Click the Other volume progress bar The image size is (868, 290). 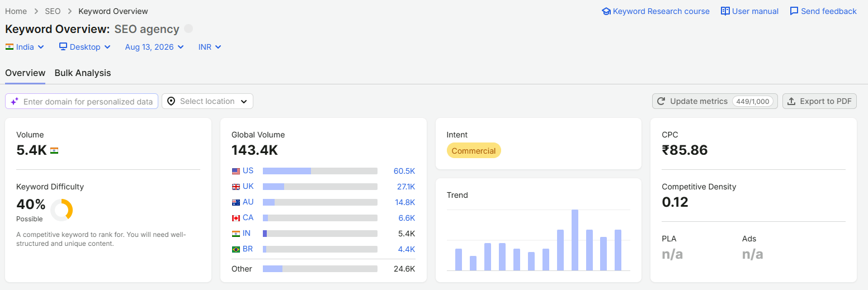click(x=320, y=269)
